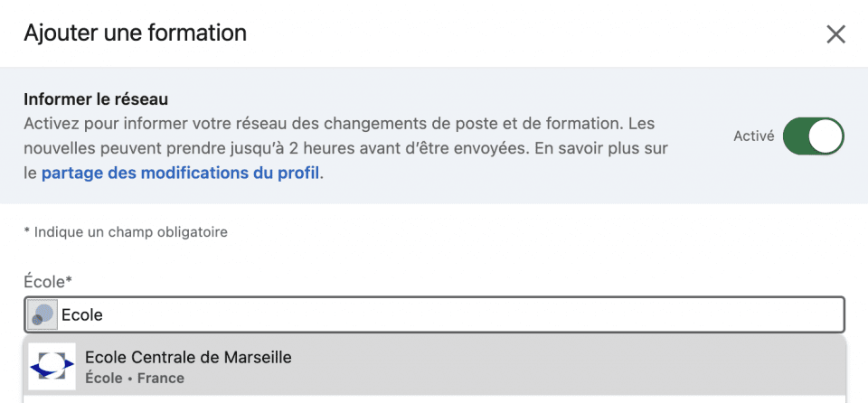Click the Ajouter une formation title
The image size is (868, 403).
(135, 33)
